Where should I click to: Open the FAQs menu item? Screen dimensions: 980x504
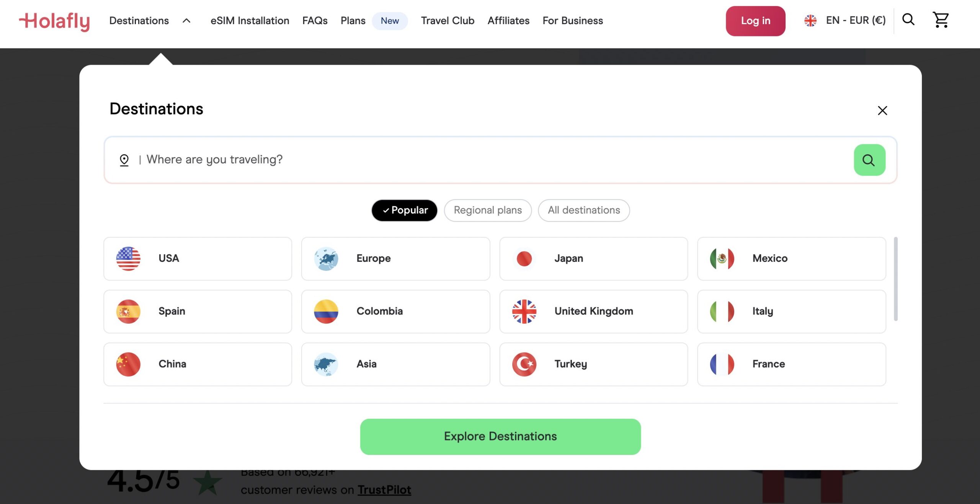[315, 21]
